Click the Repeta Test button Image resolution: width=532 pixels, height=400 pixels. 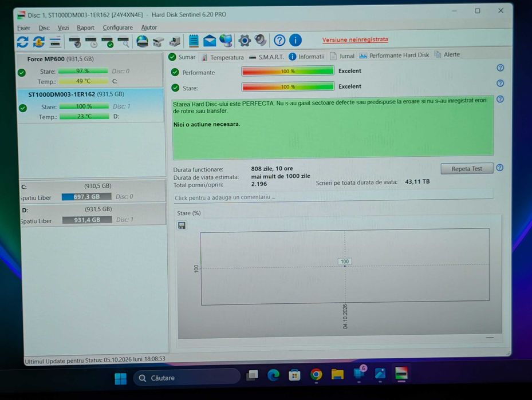467,168
